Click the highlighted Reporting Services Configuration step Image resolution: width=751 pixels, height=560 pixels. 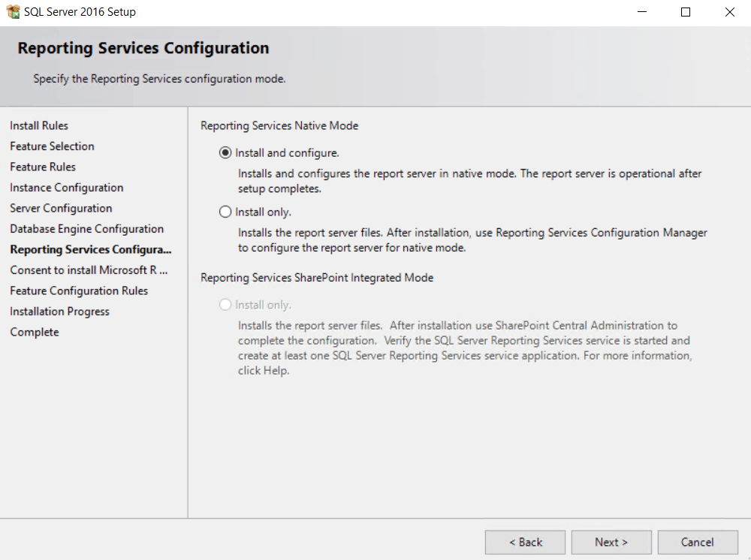(x=90, y=249)
